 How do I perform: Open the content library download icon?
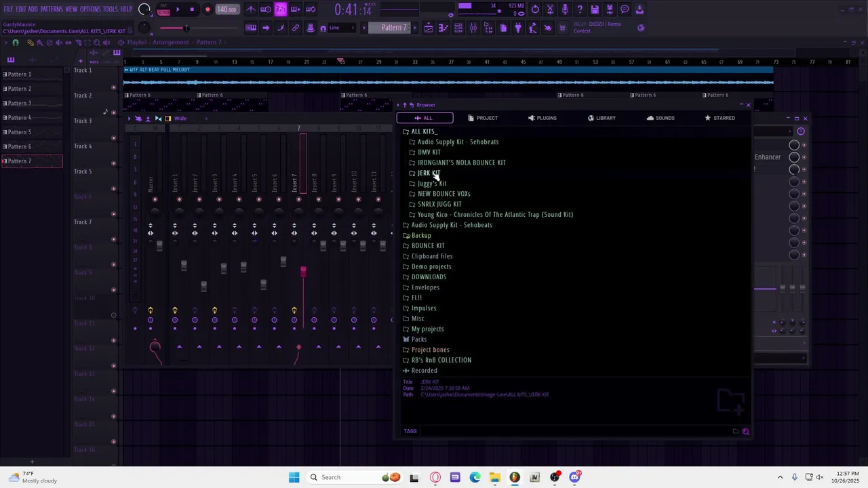coord(639,9)
